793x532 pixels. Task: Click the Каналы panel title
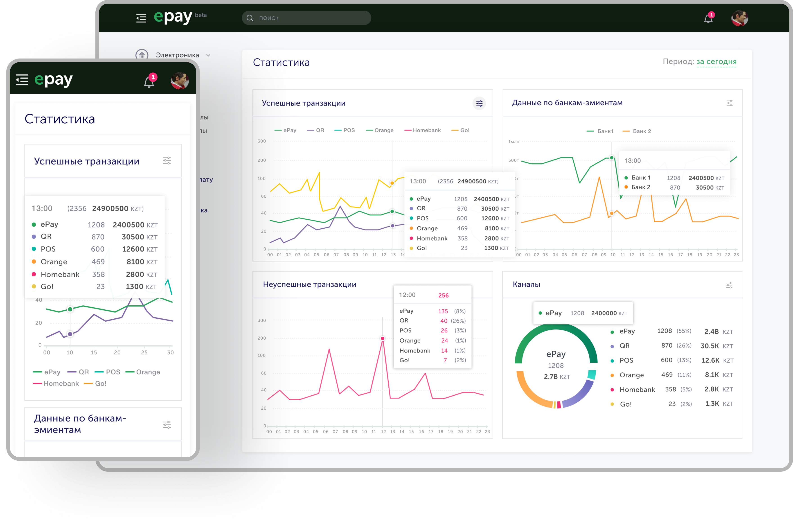pyautogui.click(x=526, y=285)
